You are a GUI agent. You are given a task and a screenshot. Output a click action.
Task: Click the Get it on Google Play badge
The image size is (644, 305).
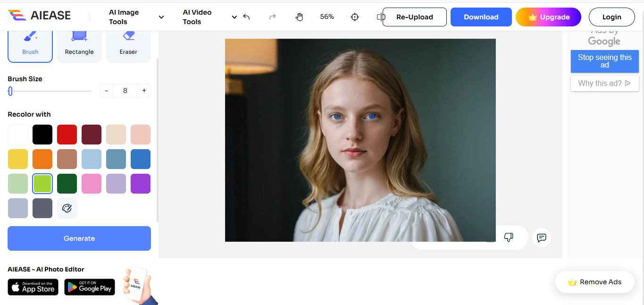tap(89, 287)
